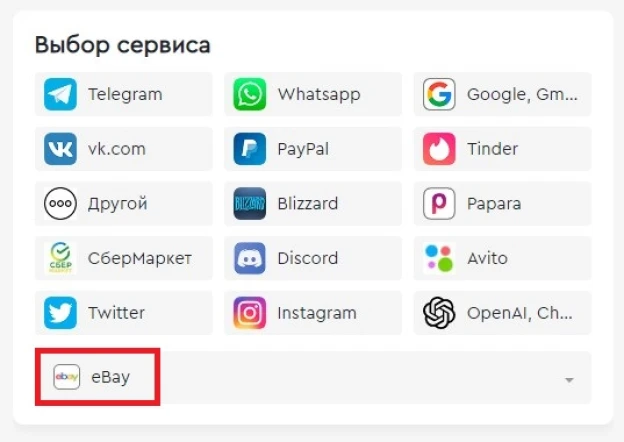Select the Telegram service icon

pyautogui.click(x=60, y=94)
